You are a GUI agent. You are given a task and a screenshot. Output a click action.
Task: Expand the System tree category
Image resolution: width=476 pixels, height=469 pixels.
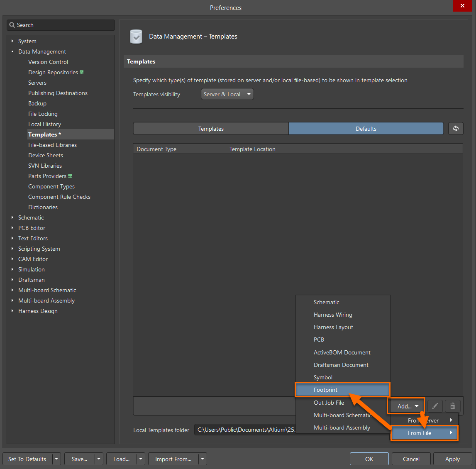(x=12, y=41)
